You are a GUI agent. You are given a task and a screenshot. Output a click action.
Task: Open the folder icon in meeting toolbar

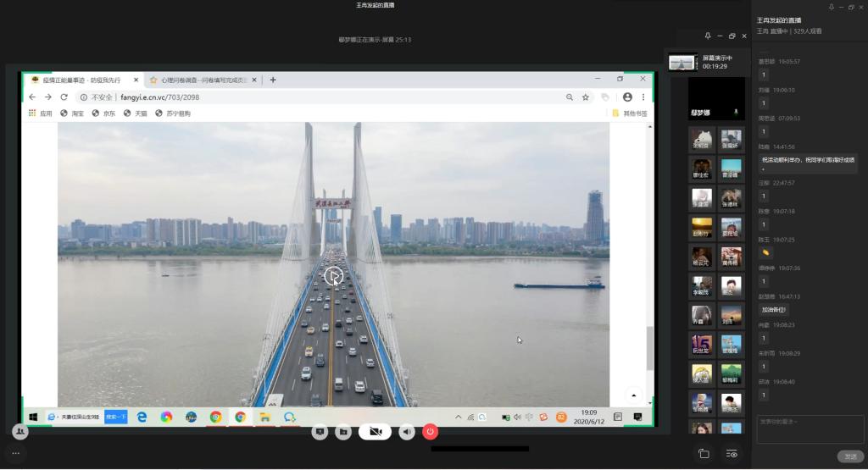(343, 432)
